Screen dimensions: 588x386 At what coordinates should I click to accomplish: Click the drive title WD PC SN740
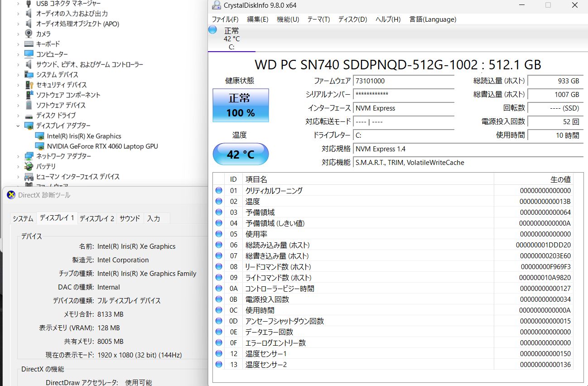[398, 64]
